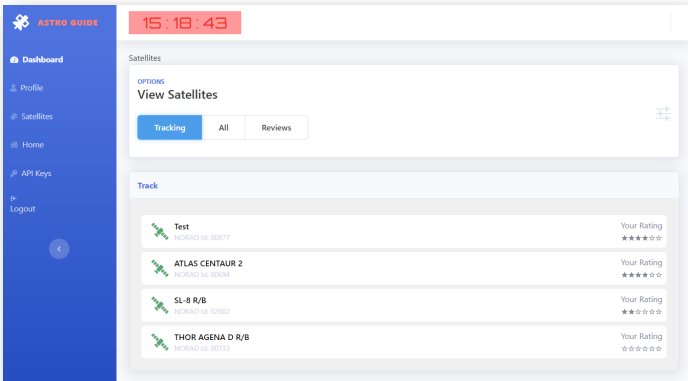Switch to the All tab

(223, 128)
